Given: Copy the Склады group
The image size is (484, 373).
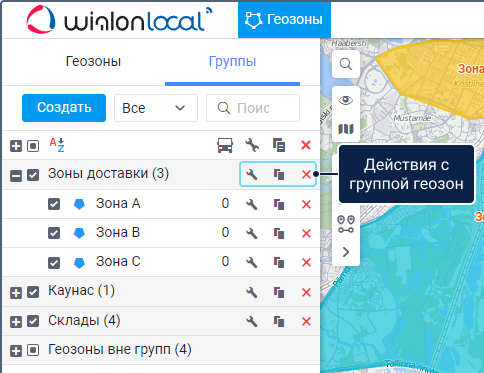Looking at the screenshot, I should coord(279,321).
